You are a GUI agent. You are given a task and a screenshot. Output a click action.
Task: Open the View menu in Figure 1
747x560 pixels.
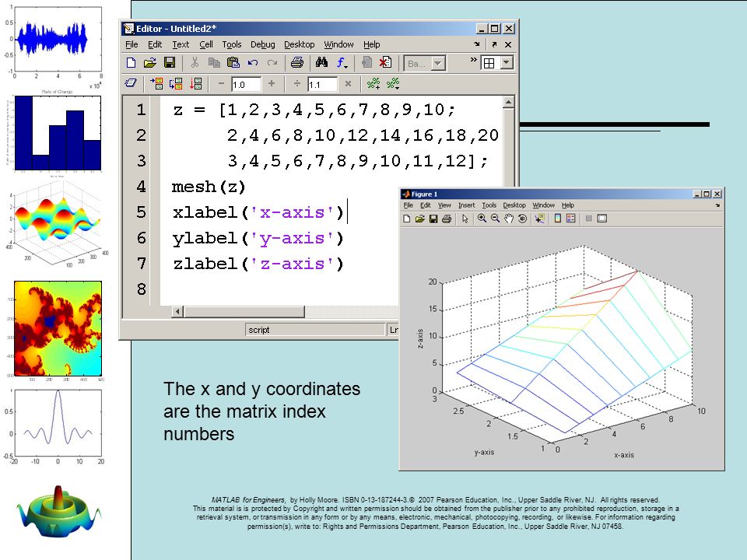click(444, 205)
